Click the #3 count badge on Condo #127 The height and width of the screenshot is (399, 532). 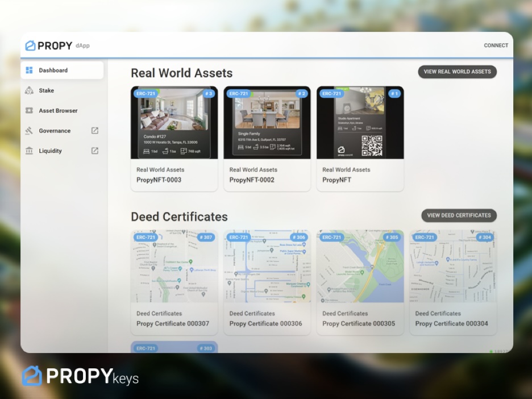click(208, 93)
